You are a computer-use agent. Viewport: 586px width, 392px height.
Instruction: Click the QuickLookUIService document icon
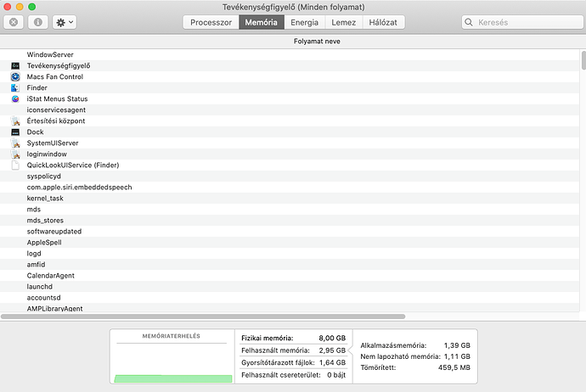click(15, 165)
